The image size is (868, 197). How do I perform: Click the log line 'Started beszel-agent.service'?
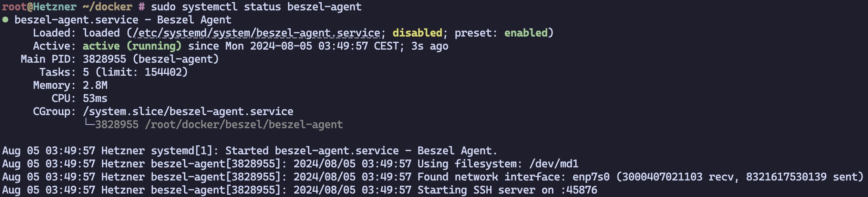pyautogui.click(x=312, y=151)
